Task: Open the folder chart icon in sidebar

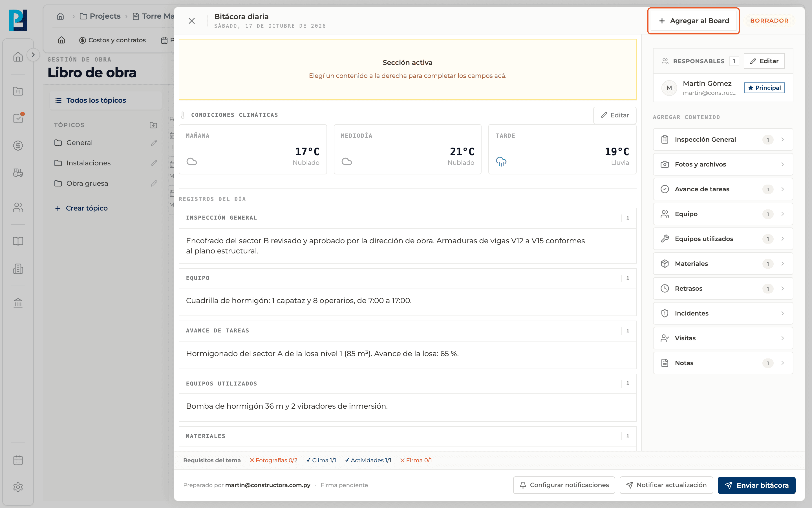Action: (18, 91)
